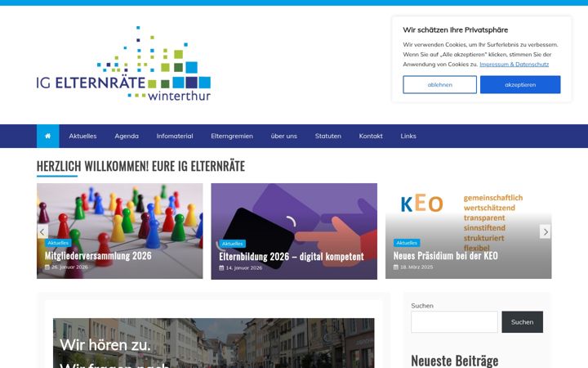Accept cookies with the akzeptieren button
588x368 pixels.
pos(520,84)
